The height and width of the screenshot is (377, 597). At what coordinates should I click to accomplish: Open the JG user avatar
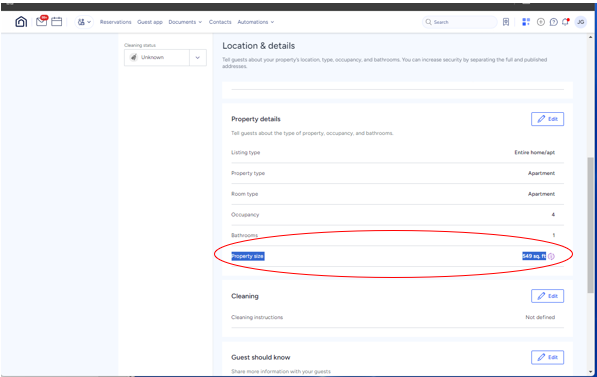click(581, 22)
